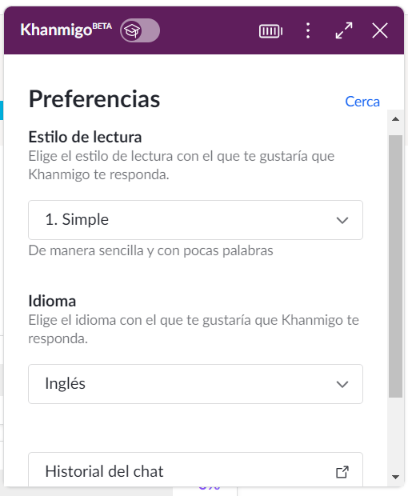Click the Khanmigo BETA logo
Image resolution: width=408 pixels, height=496 pixels.
(66, 30)
